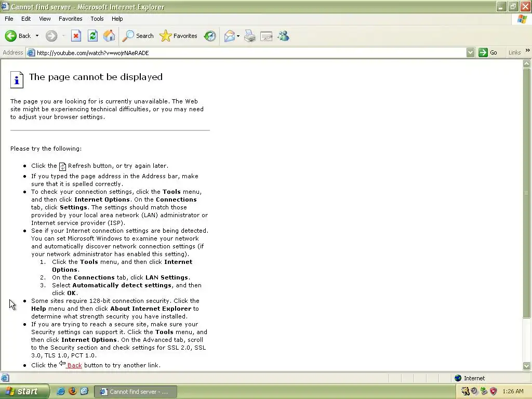This screenshot has width=532, height=399.
Task: Open the Favorites star toolbar button
Action: pos(179,36)
